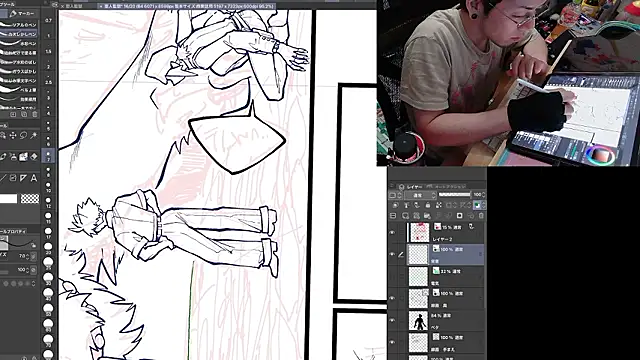Adjust brush size 7.0 stepper
640x360 pixels.
point(27,256)
